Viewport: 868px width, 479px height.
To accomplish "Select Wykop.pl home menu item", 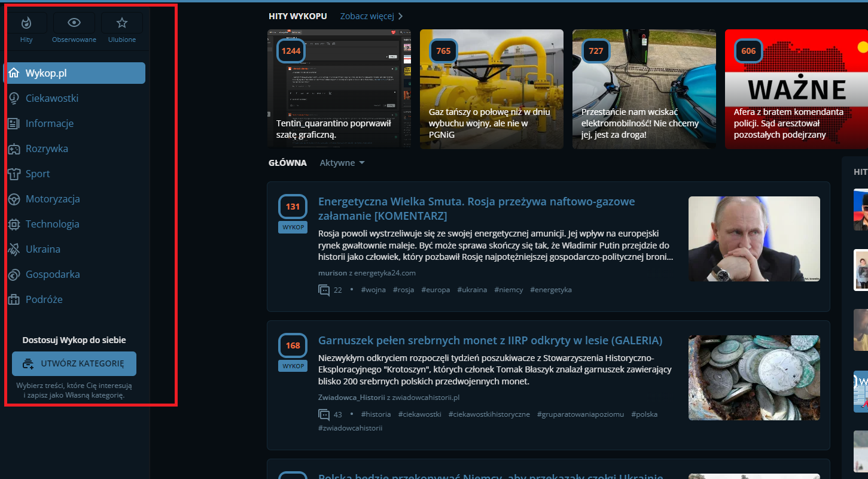I will click(x=74, y=73).
